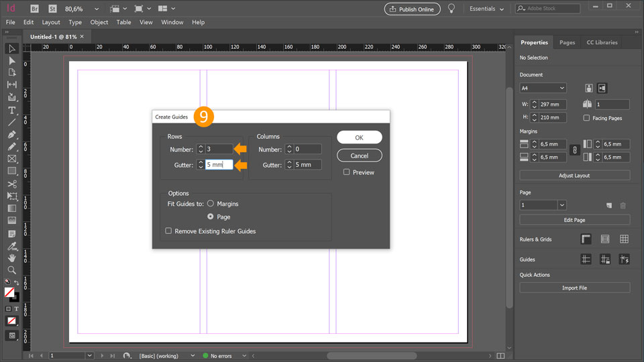Select the Pencil tool
This screenshot has width=644, height=362.
pos(12,147)
